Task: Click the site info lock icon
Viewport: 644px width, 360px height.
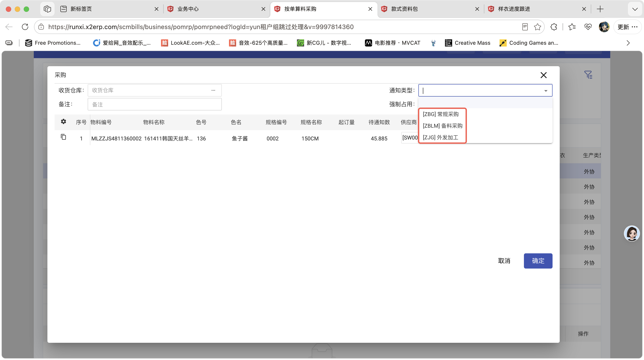Action: coord(41,27)
